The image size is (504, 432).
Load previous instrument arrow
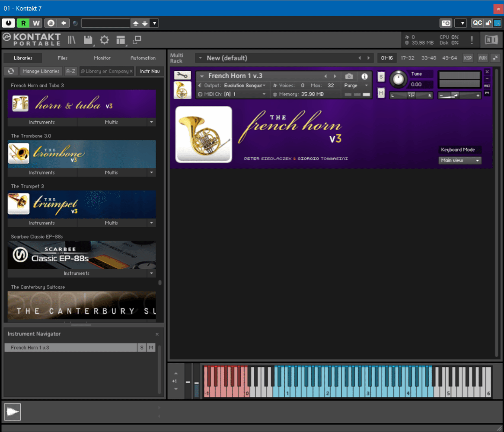coord(325,76)
